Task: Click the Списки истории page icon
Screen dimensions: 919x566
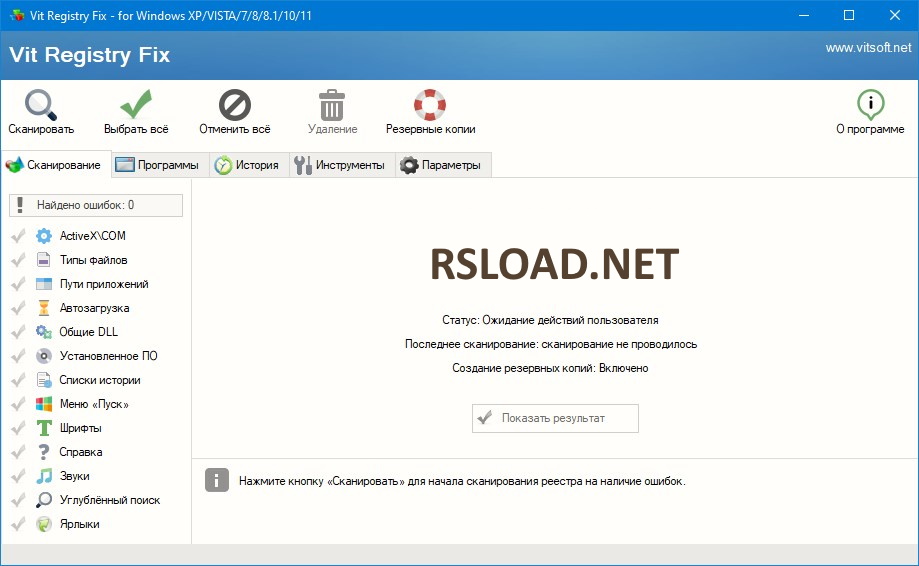Action: tap(43, 380)
